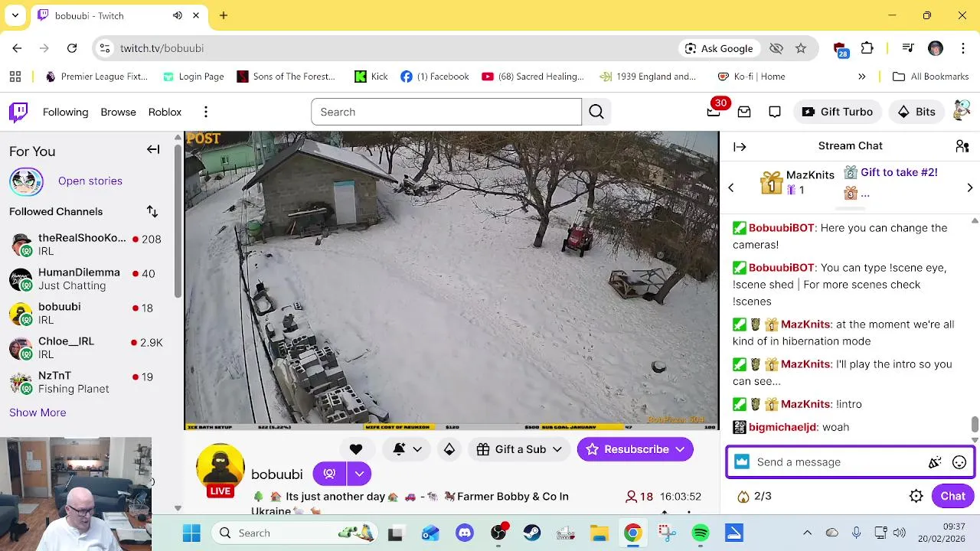This screenshot has width=980, height=551.
Task: Show hidden system tray icons
Action: click(807, 533)
